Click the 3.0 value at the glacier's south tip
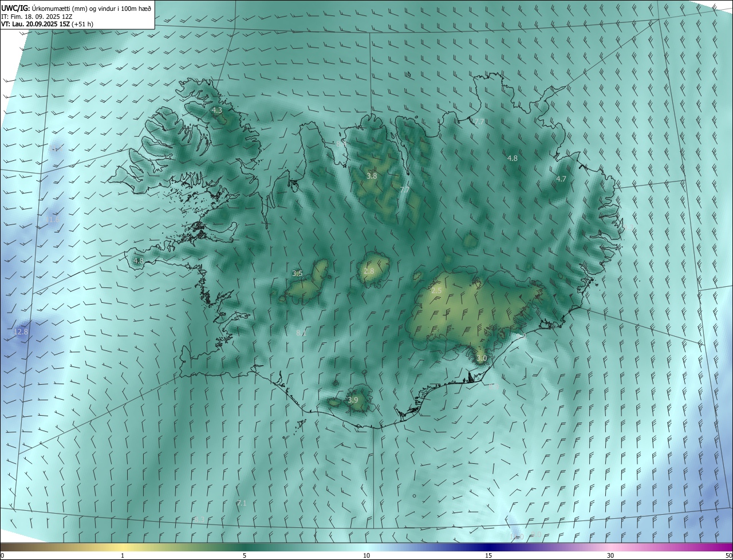 [x=482, y=358]
